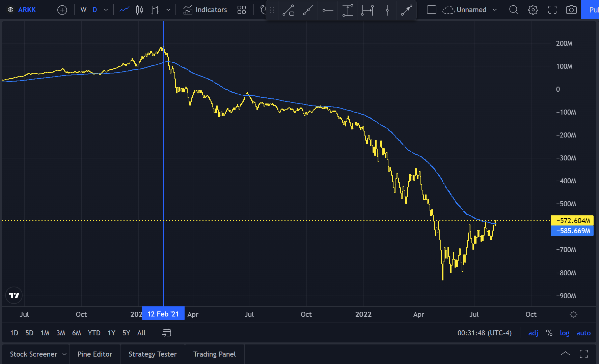Screen dimensions: 599x364
Task: Expand bottom panel with up chevron
Action: tap(565, 354)
